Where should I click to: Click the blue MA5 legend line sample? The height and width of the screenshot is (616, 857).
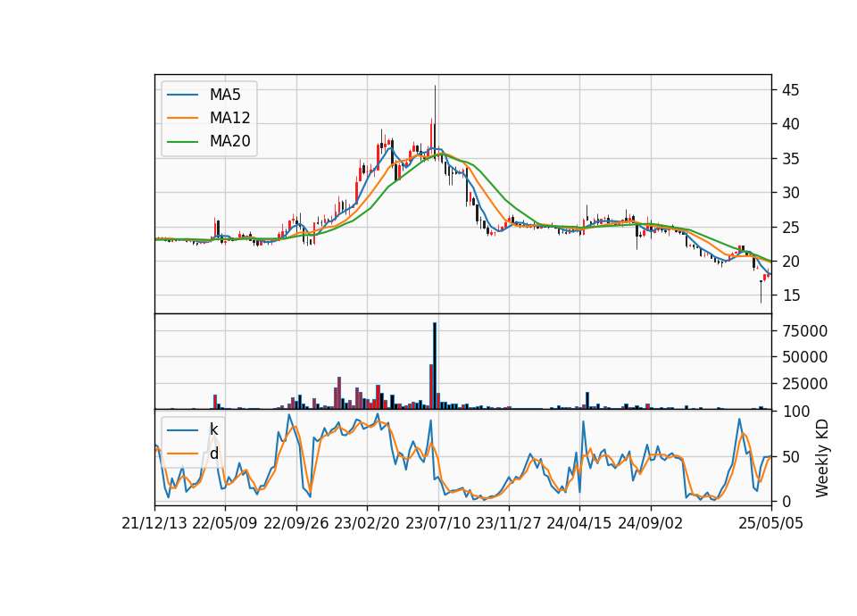point(182,95)
